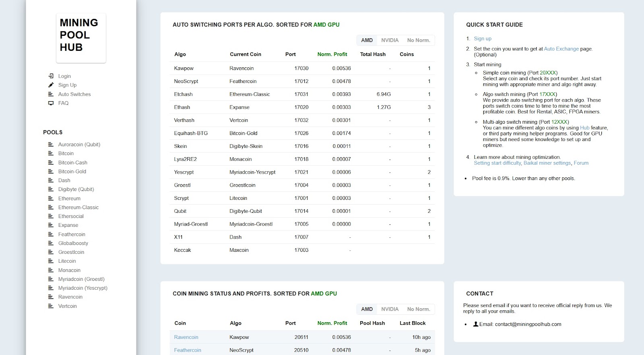Click the list icon beside Ravencoin pool
This screenshot has width=644, height=355.
pos(51,297)
